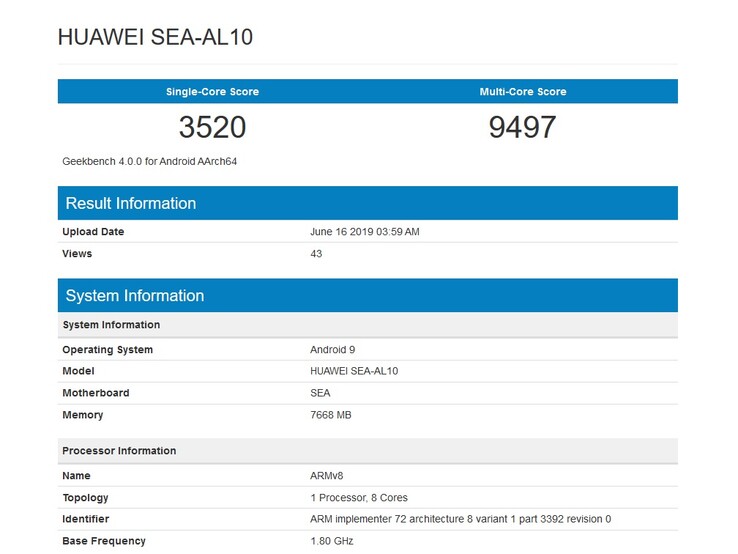Click the June 16 2019 upload date value
The image size is (738, 554).
pos(365,232)
